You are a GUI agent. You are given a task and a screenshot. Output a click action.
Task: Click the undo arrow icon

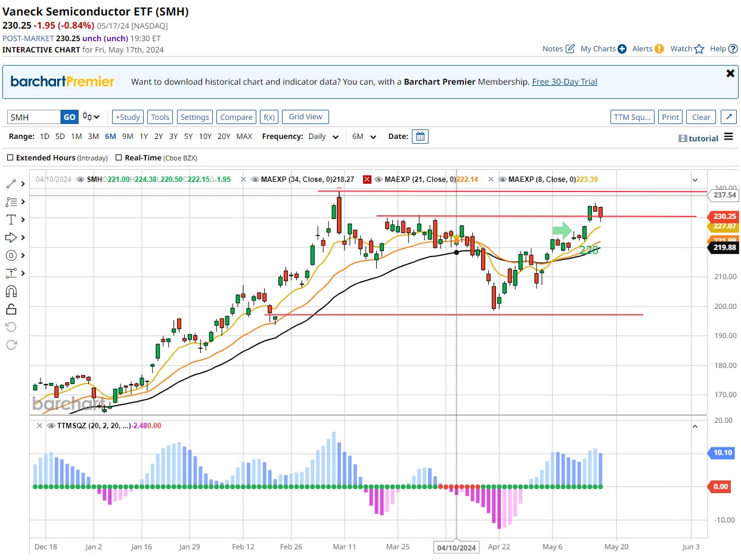coord(11,327)
